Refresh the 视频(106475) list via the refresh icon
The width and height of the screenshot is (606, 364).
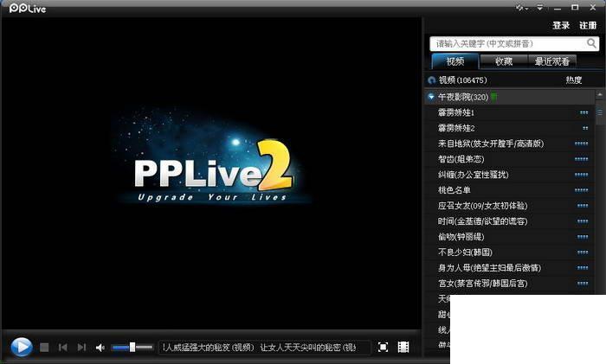(x=432, y=80)
